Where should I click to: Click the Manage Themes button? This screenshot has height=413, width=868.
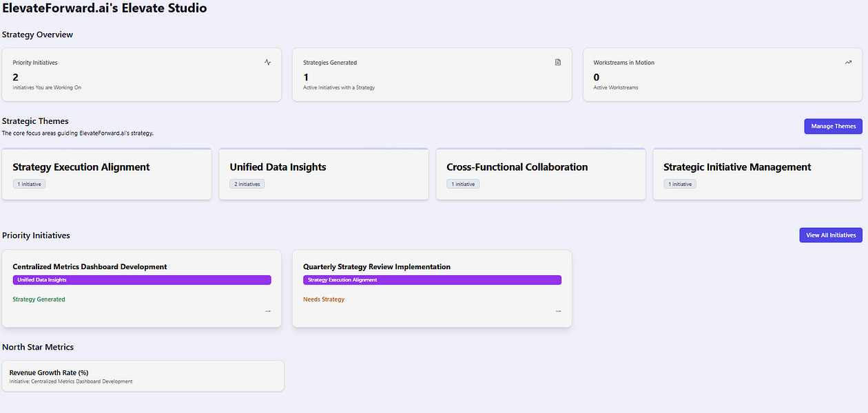pos(833,126)
